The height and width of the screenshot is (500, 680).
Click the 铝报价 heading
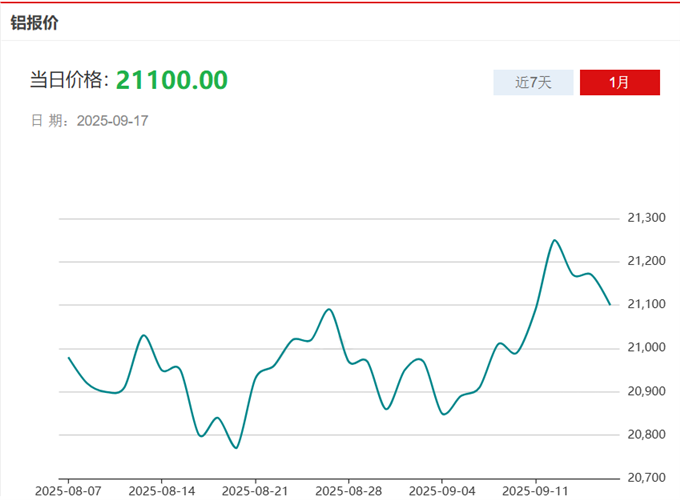click(x=34, y=22)
